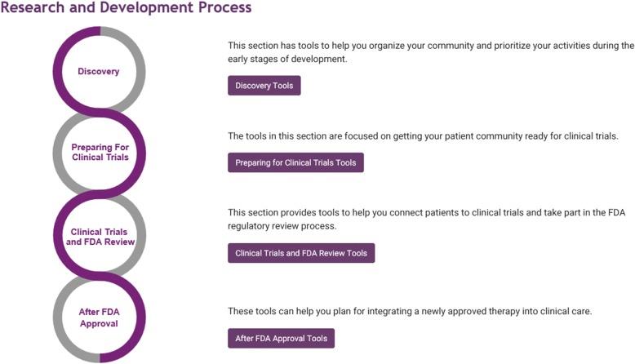The height and width of the screenshot is (364, 635).
Task: Choose the After FDA Approval circle label
Action: coord(99,317)
